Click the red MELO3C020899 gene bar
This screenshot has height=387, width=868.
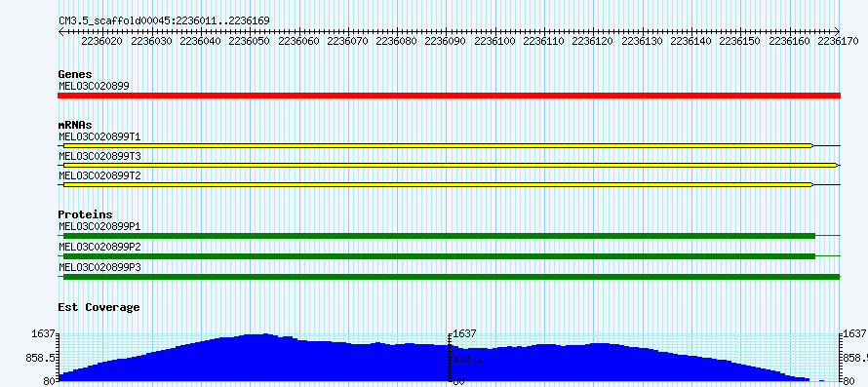(449, 96)
